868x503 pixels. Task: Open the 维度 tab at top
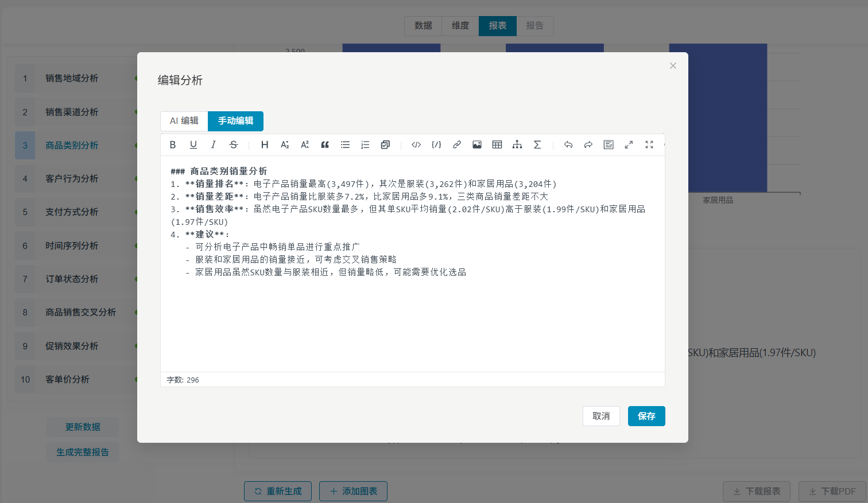coord(460,26)
